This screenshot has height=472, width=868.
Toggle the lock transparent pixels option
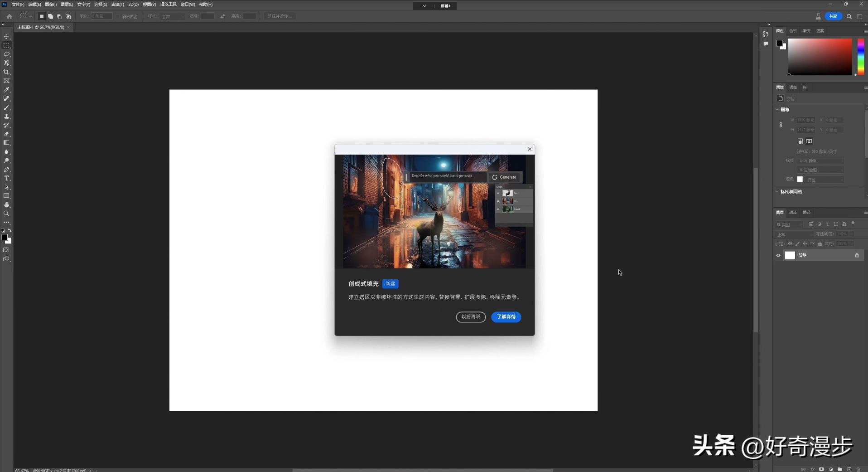click(x=790, y=244)
